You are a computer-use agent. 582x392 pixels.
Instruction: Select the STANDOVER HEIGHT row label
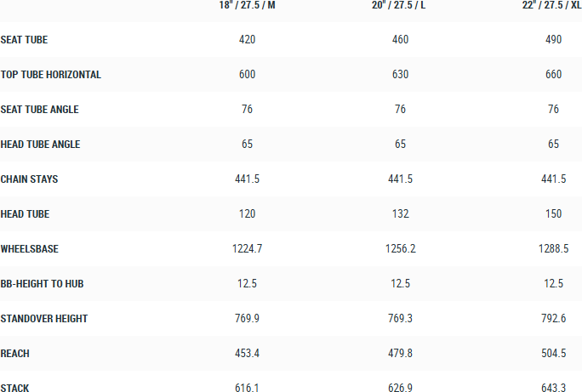coord(44,319)
